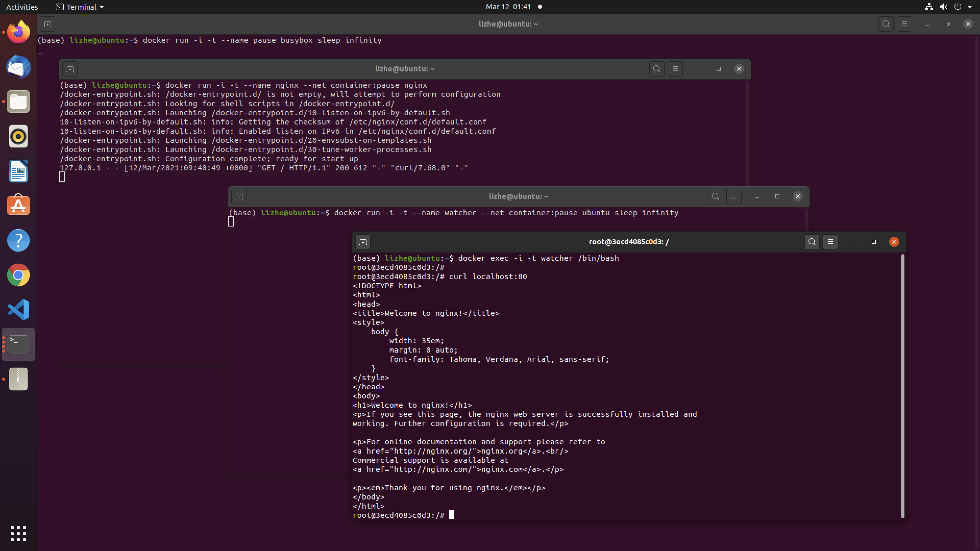Click power icon in top bar
Viewport: 980px width, 551px height.
(958, 6)
